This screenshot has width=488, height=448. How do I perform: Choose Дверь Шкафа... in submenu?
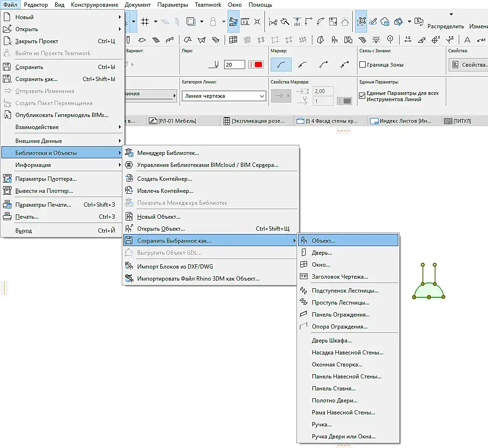348,341
